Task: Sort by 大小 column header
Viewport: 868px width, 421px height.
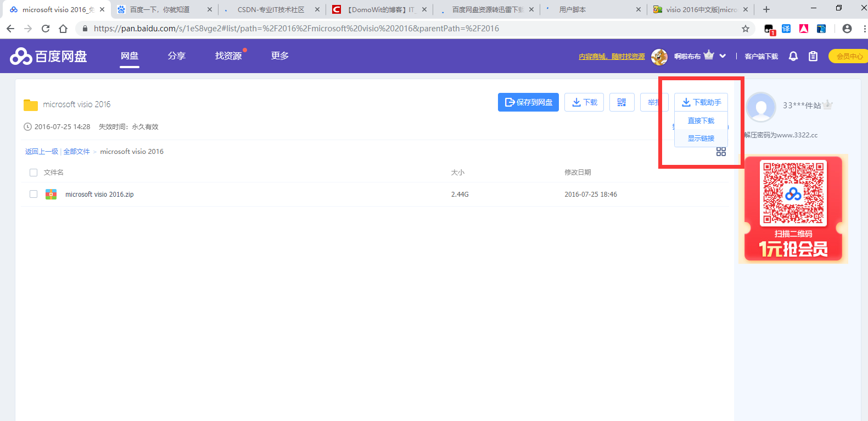Action: (458, 173)
